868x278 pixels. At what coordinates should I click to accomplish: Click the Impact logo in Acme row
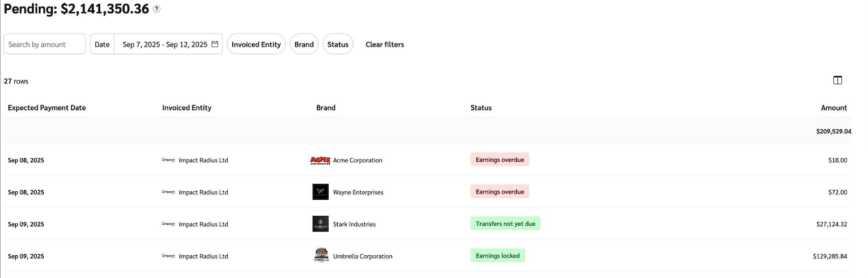(168, 161)
